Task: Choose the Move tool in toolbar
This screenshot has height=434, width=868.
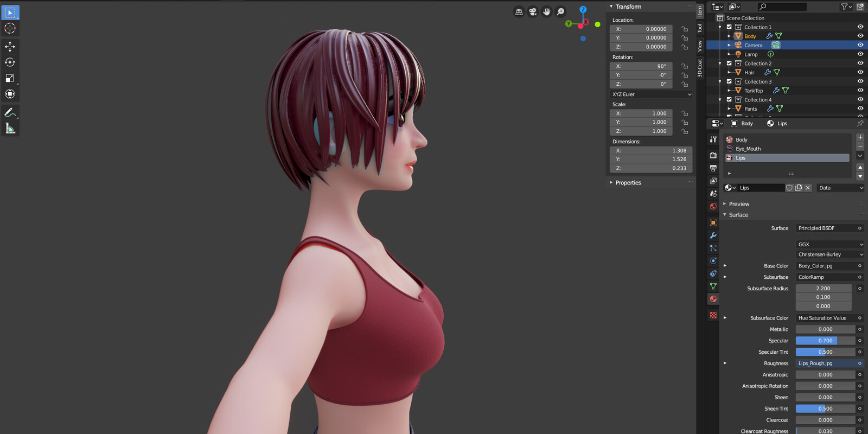Action: 10,47
